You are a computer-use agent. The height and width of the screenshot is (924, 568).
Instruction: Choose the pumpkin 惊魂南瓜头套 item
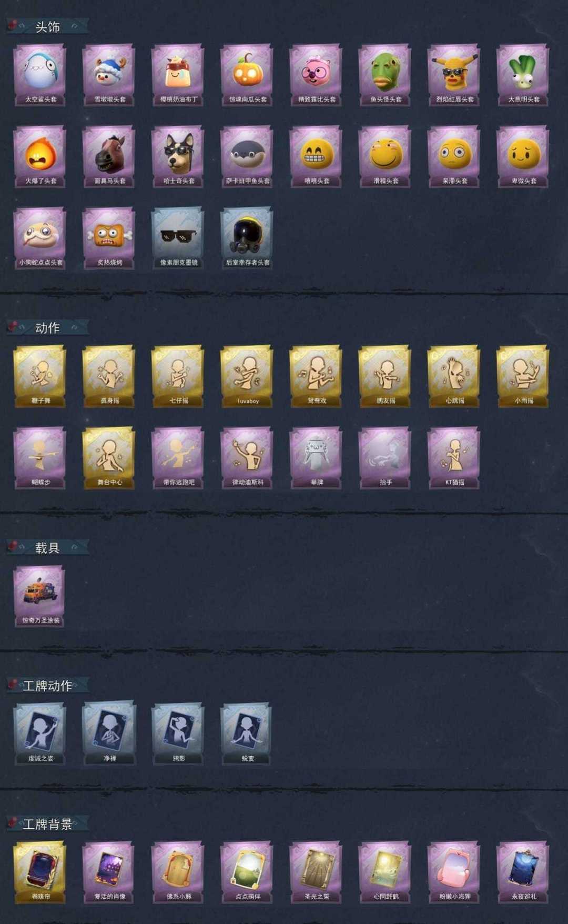(x=247, y=75)
